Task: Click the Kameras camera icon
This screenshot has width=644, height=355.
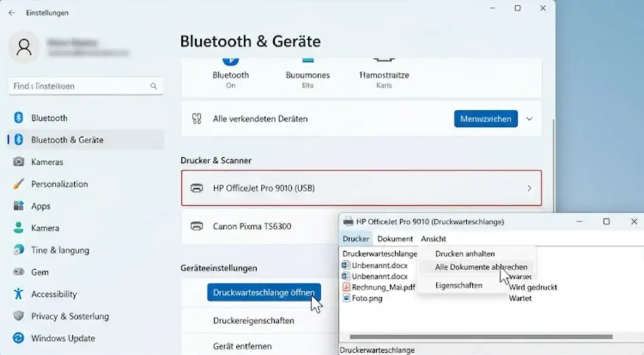Action: pyautogui.click(x=18, y=161)
